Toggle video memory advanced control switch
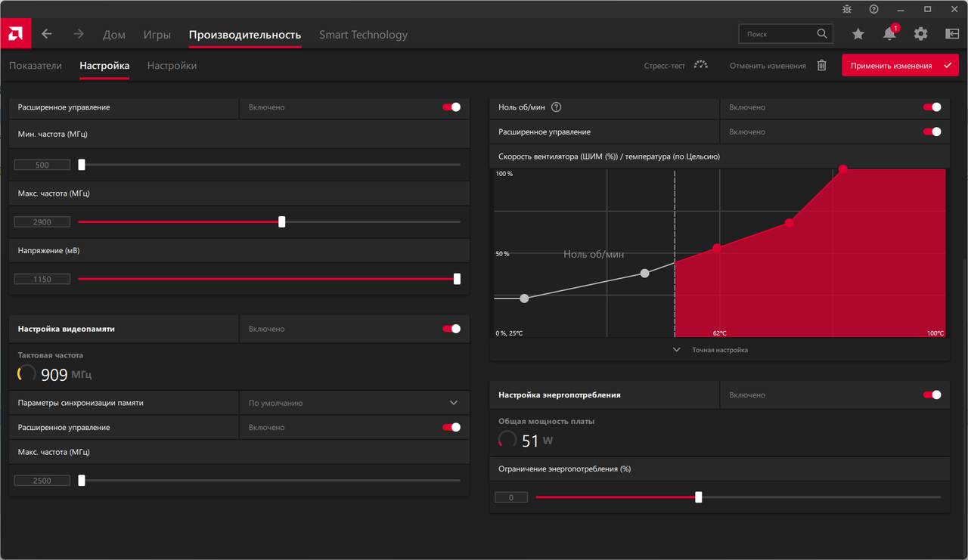Screen dimensions: 968x560 [x=451, y=427]
